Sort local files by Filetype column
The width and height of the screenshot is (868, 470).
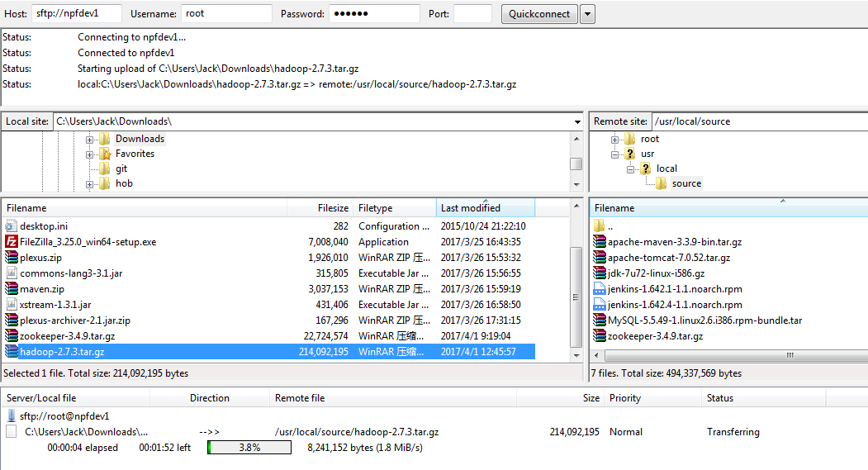tap(395, 208)
